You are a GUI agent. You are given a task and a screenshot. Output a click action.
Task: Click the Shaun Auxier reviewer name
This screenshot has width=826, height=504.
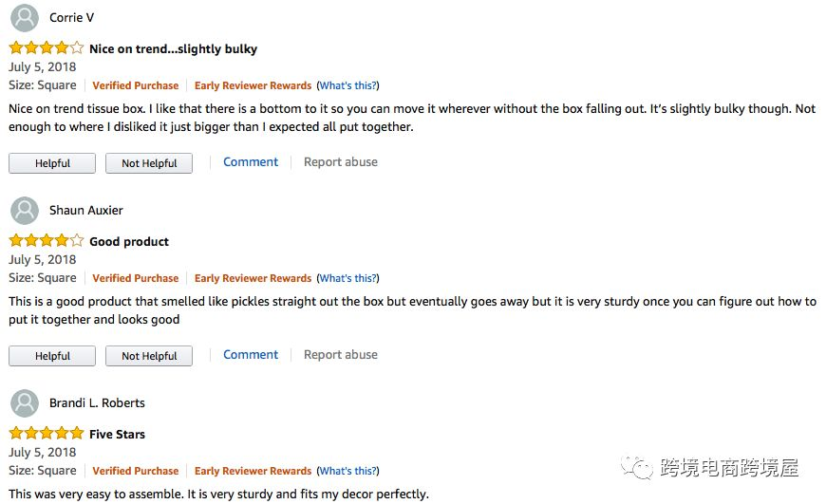85,210
